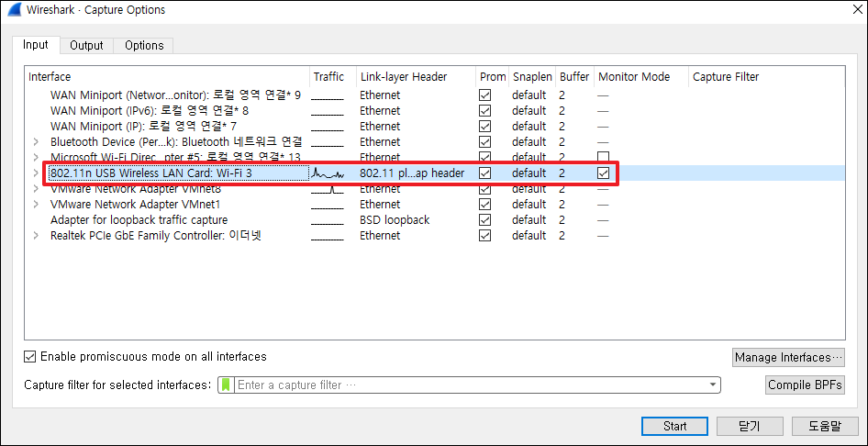Expand the VMware Network Adapter VMnet8 row
The width and height of the screenshot is (868, 446).
pos(36,189)
